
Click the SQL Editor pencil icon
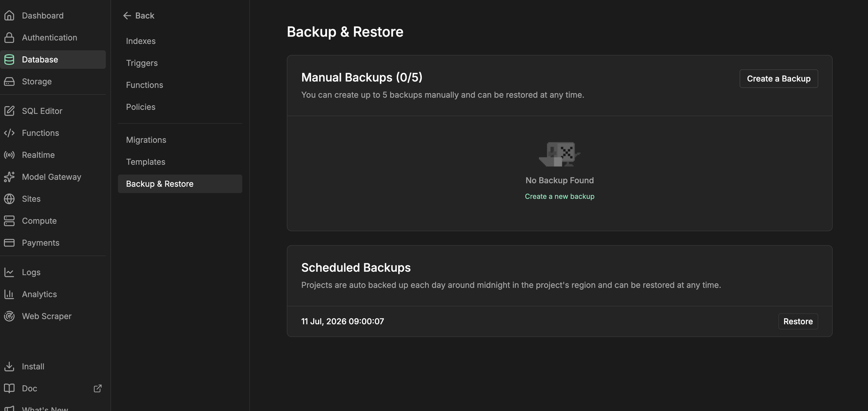pyautogui.click(x=9, y=111)
